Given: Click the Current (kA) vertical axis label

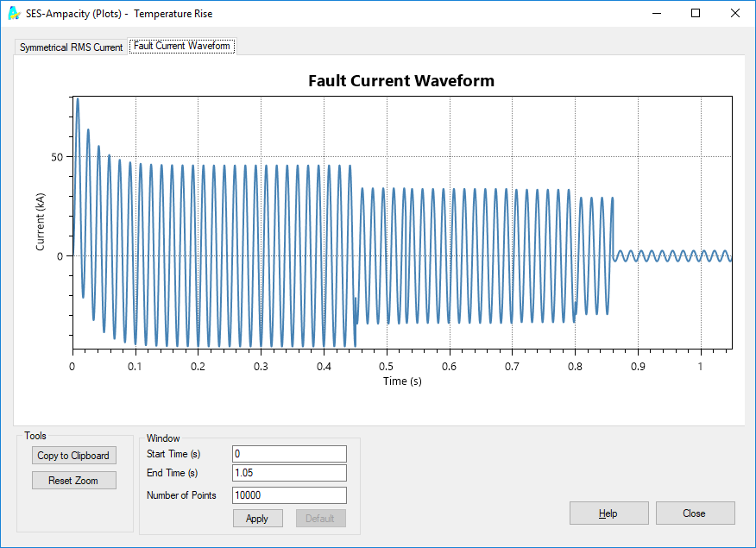Looking at the screenshot, I should pyautogui.click(x=40, y=223).
